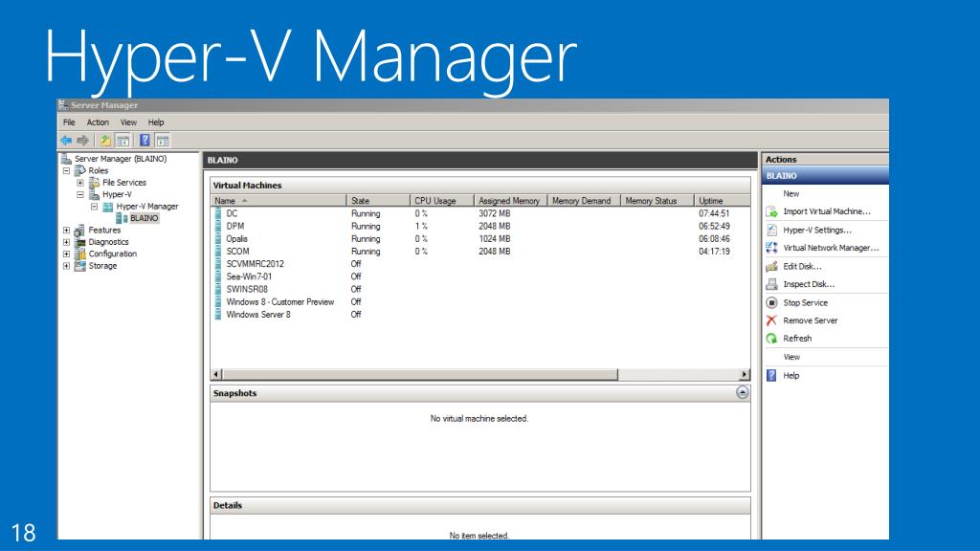Sort by the Assigned Memory column header

[511, 201]
